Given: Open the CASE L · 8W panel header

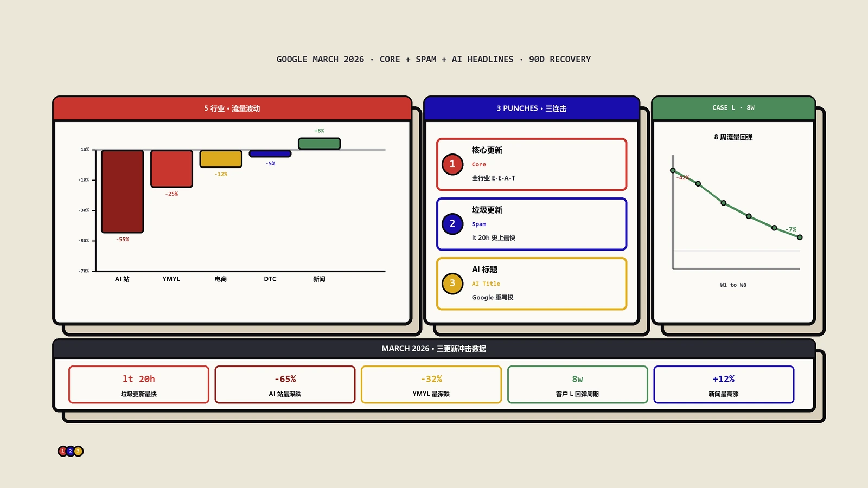Looking at the screenshot, I should [733, 108].
